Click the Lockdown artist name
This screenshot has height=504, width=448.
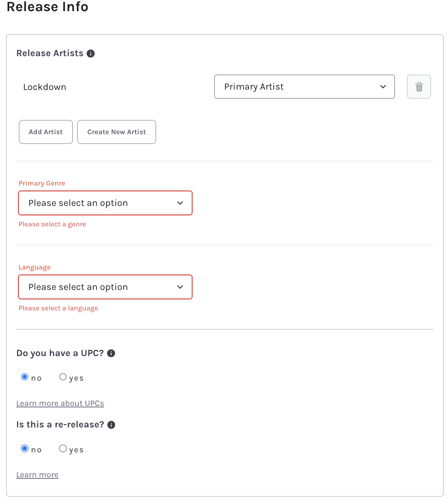(45, 87)
